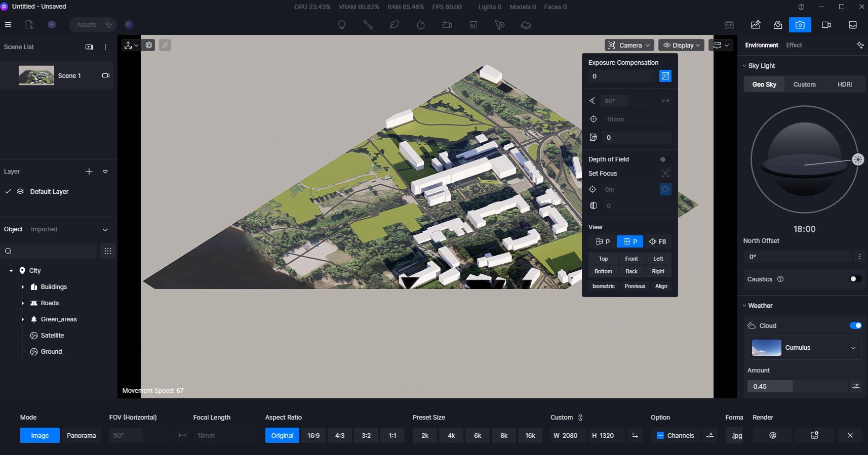The image size is (868, 455).
Task: Open the object grid view icon
Action: pyautogui.click(x=108, y=251)
